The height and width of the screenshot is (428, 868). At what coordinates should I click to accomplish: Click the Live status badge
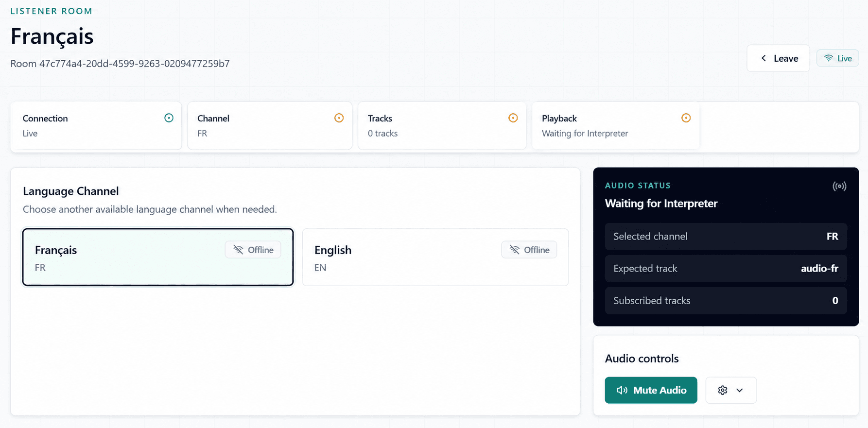(838, 58)
